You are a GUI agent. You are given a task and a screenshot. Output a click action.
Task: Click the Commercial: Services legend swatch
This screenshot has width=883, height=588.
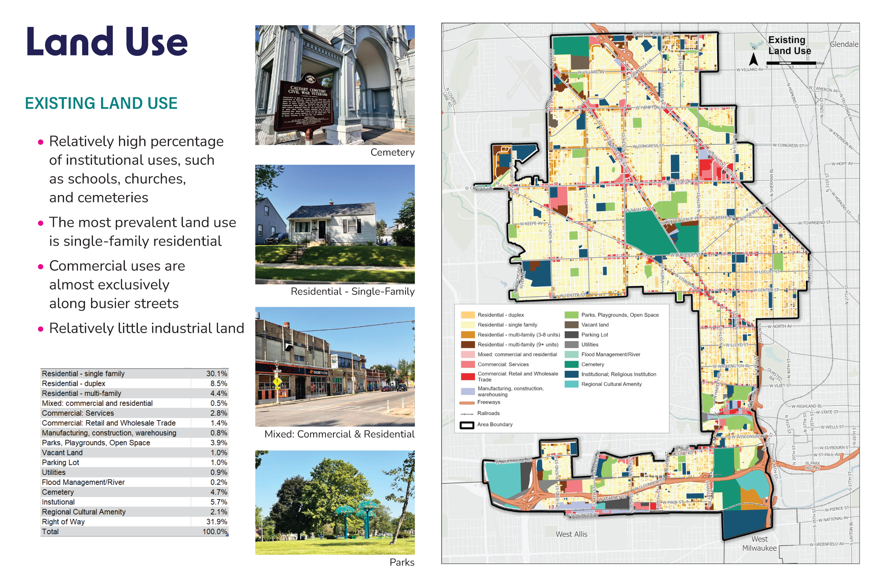468,364
